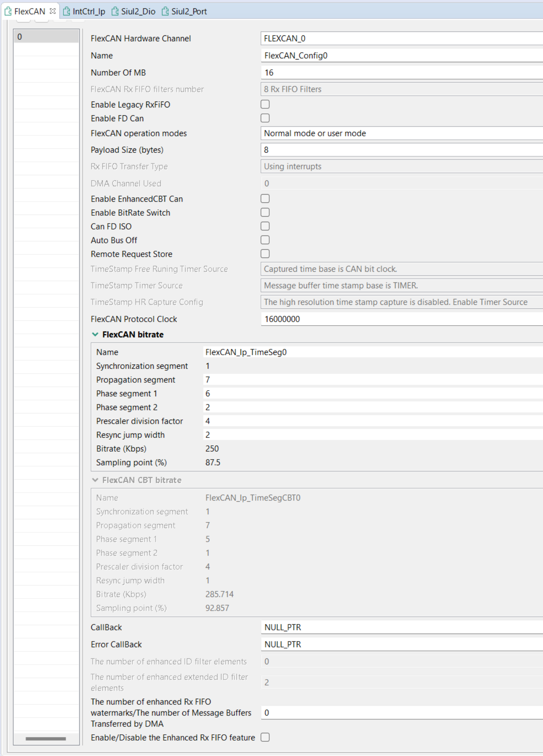Click the CallBack NULL_PTR input field

[402, 627]
